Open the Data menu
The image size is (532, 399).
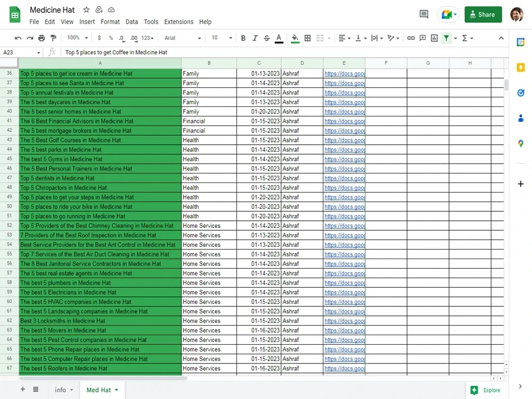click(131, 22)
